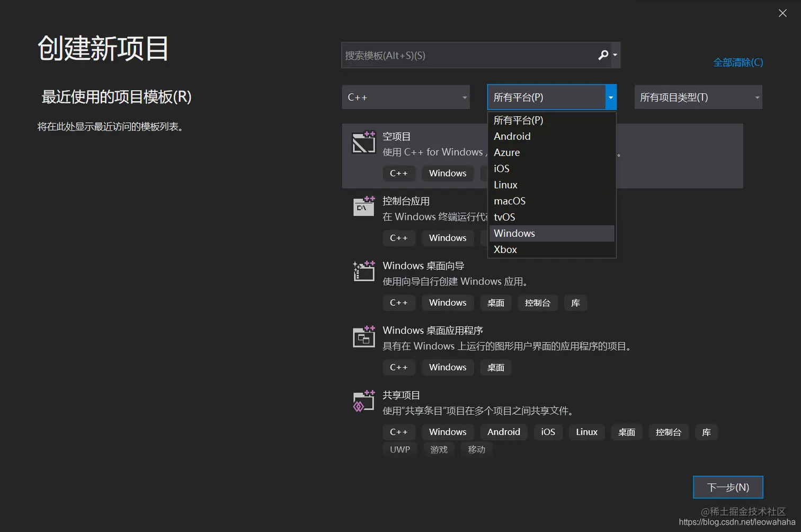This screenshot has width=801, height=532.
Task: Click the 控制台应用 (Console App) template icon
Action: (363, 207)
